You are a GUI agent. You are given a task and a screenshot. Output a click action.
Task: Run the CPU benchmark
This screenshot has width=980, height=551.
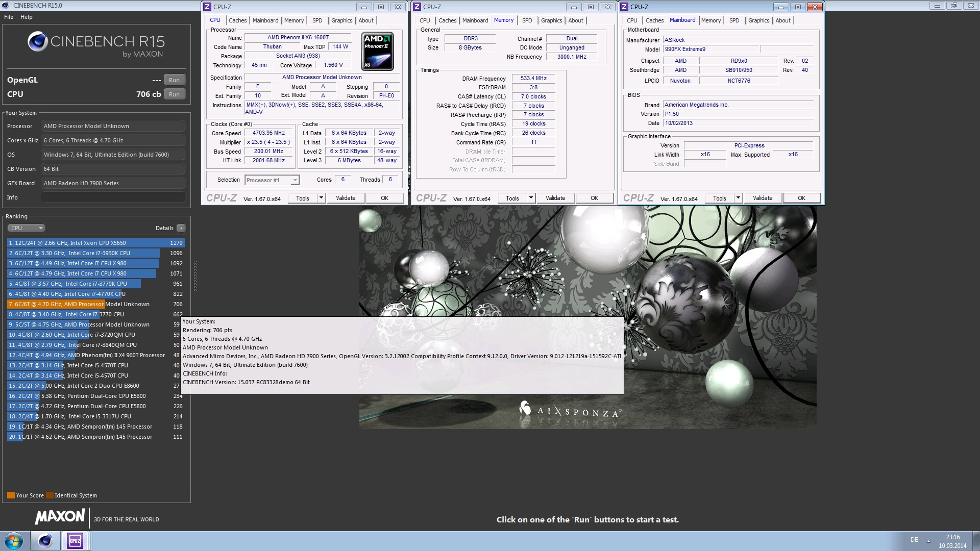coord(174,94)
